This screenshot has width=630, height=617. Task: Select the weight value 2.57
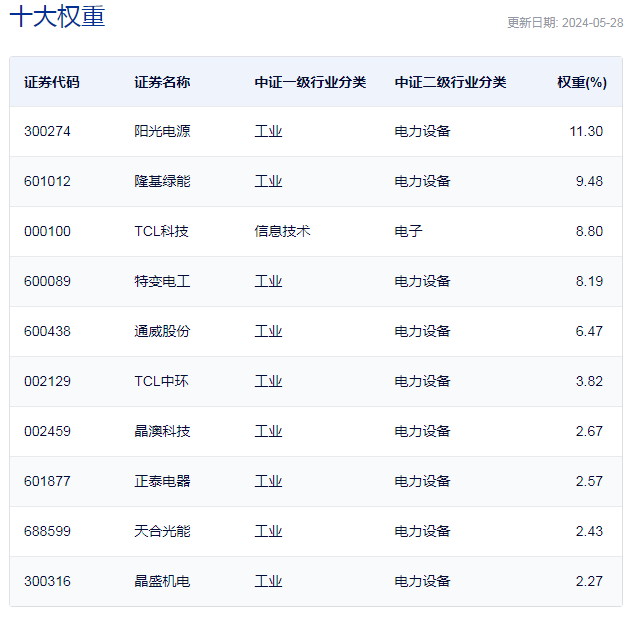click(589, 481)
